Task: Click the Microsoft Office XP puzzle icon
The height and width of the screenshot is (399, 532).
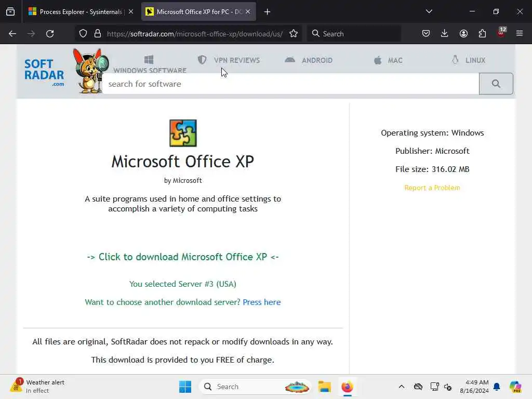Action: 183,133
